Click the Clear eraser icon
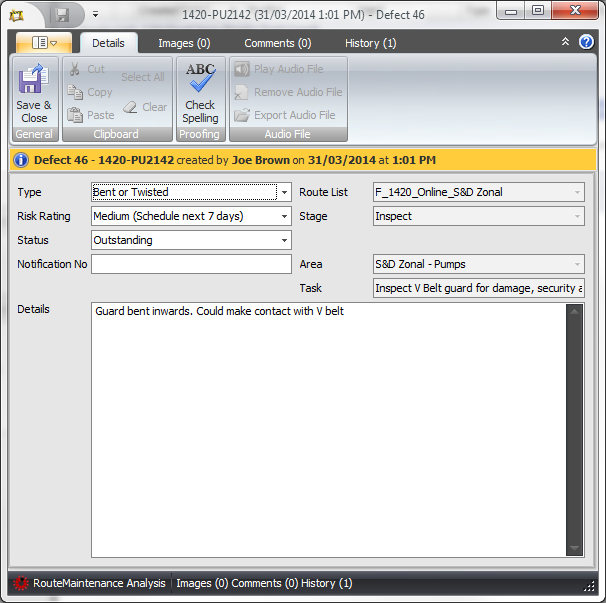606x603 pixels. 130,107
